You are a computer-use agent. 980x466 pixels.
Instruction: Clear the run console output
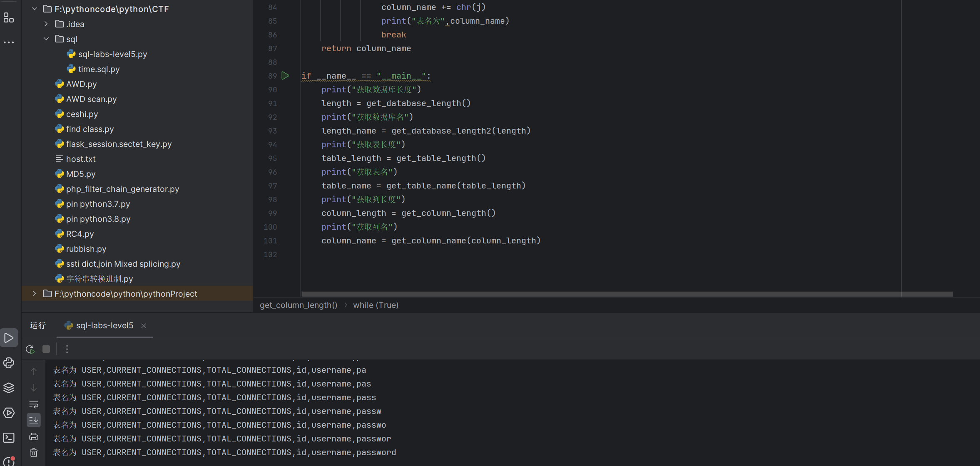[33, 453]
